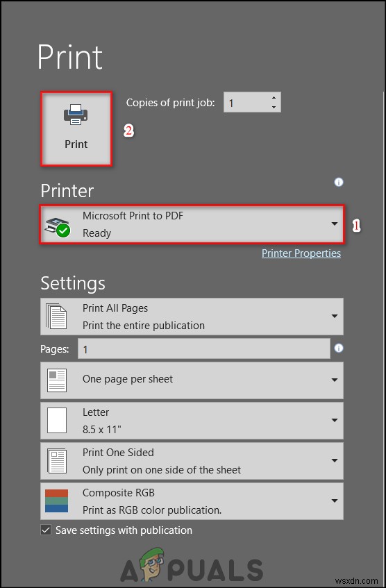This screenshot has height=588, width=386.
Task: Click the One page per sheet layout icon
Action: (x=57, y=380)
